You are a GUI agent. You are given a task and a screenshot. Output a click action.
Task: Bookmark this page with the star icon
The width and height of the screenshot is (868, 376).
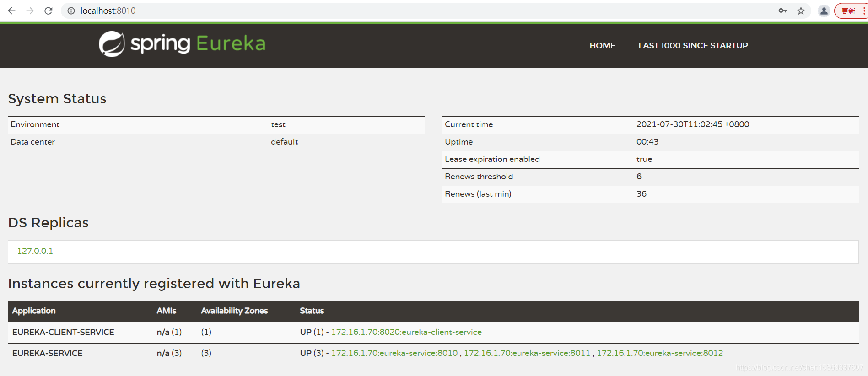coord(801,11)
